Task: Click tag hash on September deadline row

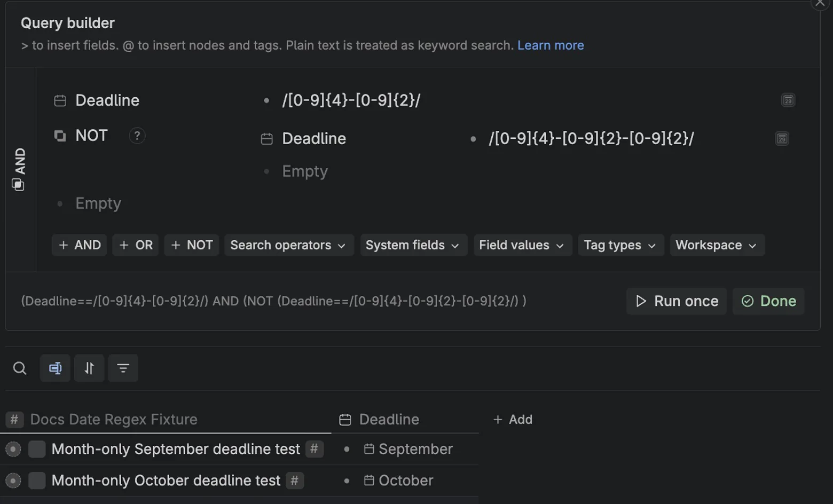Action: pyautogui.click(x=315, y=449)
